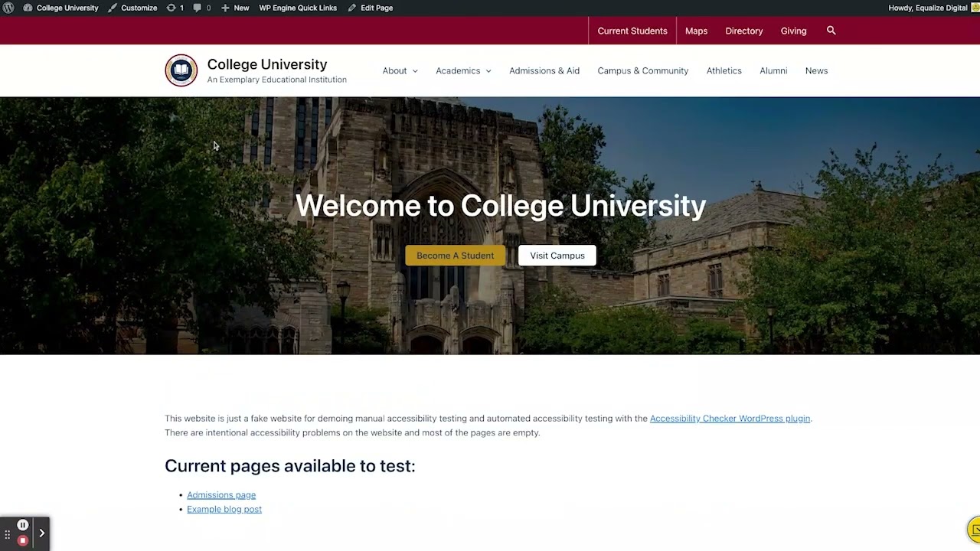The image size is (980, 551).
Task: Click the updates icon in admin bar
Action: tap(171, 8)
